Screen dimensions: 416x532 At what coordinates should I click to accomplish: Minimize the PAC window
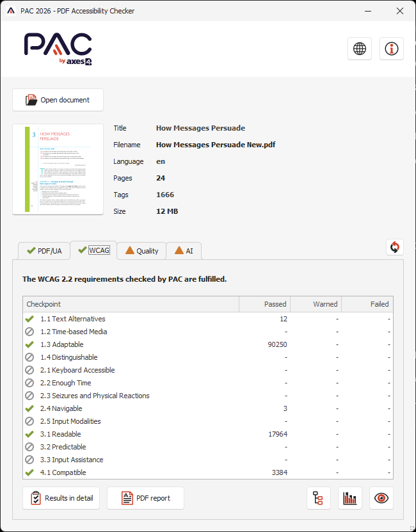point(368,11)
